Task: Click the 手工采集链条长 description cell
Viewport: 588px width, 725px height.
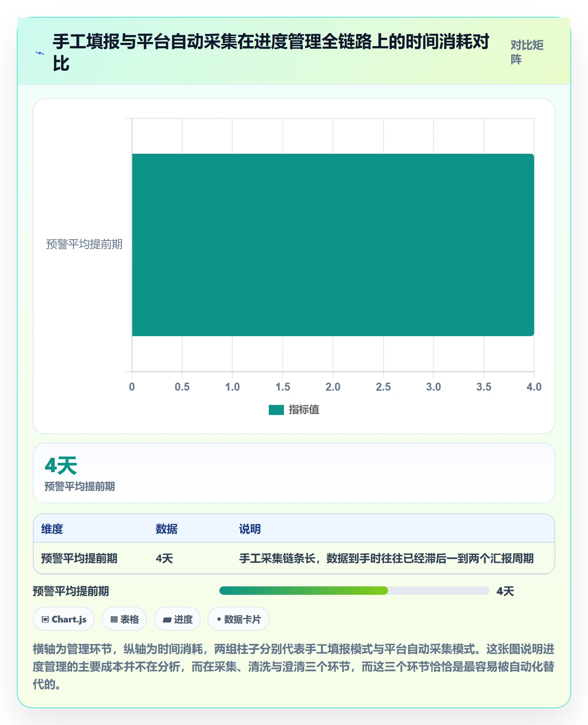Action: pos(386,558)
